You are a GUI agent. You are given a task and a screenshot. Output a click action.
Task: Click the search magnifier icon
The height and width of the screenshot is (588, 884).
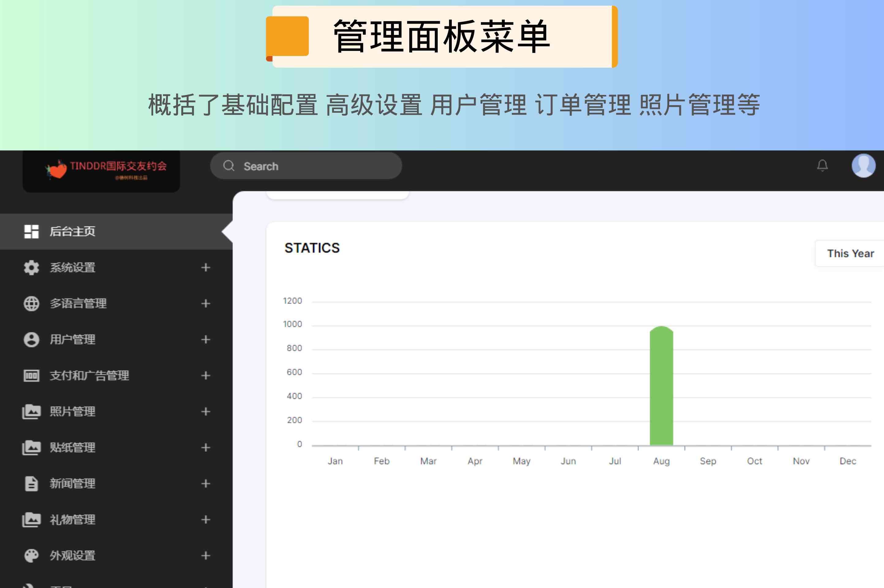click(x=229, y=166)
